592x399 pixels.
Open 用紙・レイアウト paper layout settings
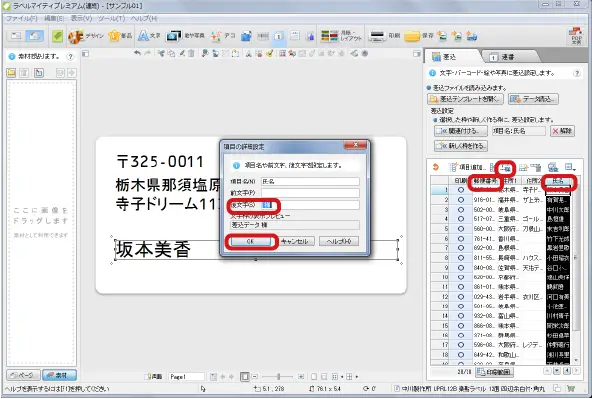click(x=341, y=36)
